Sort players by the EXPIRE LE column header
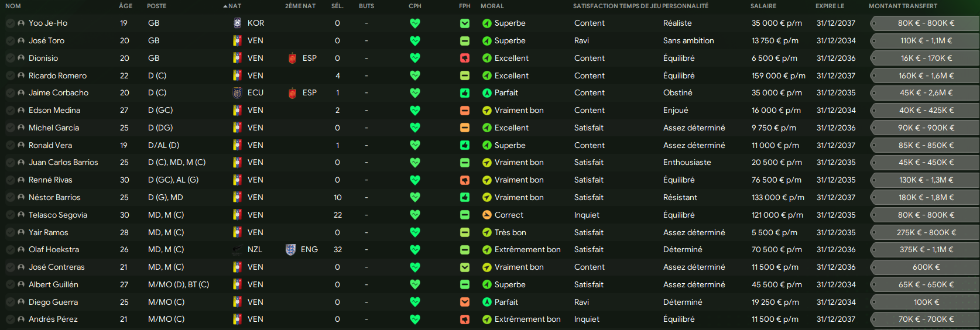The width and height of the screenshot is (980, 330). pyautogui.click(x=830, y=6)
